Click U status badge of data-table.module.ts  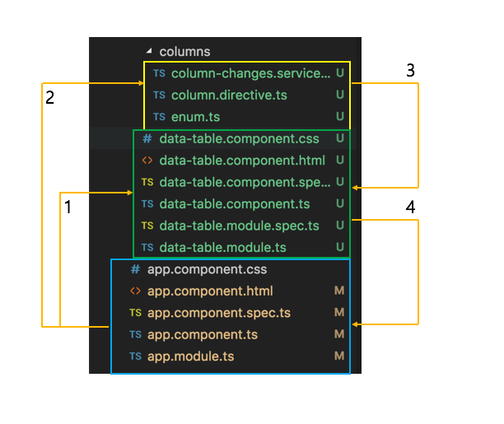tap(340, 247)
